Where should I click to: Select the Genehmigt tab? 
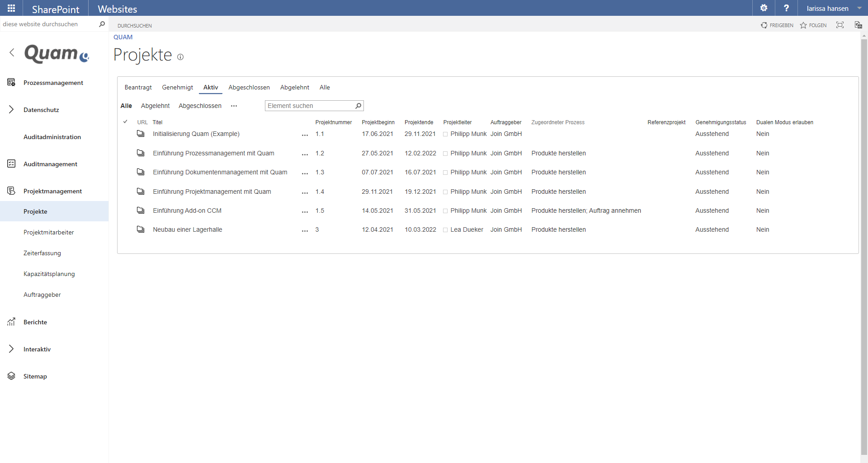click(x=177, y=87)
